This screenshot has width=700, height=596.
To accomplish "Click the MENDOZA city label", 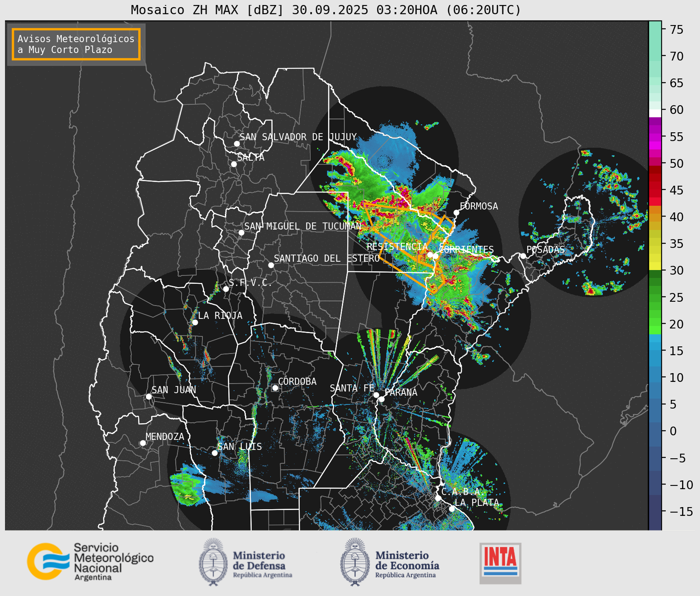I will 165,437.
